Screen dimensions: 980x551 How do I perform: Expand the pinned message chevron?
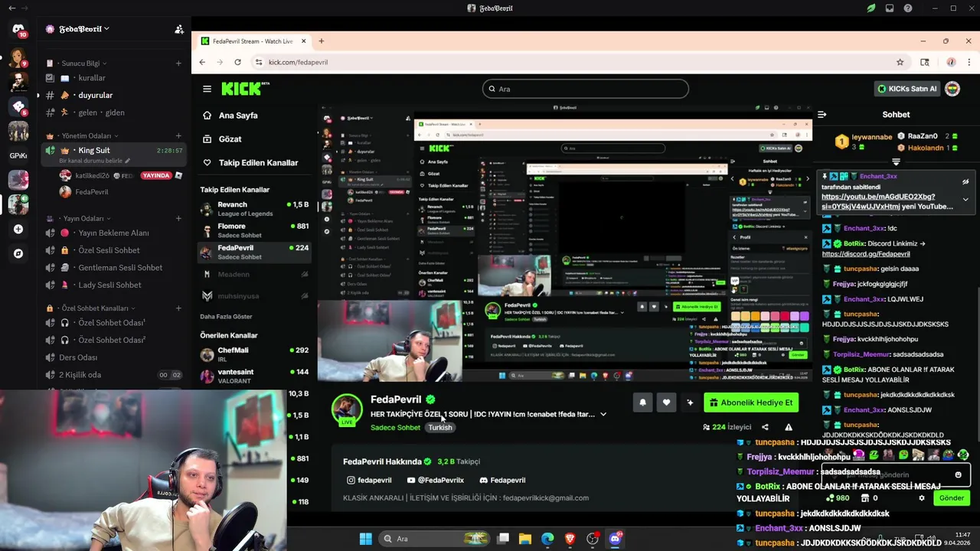(x=965, y=200)
